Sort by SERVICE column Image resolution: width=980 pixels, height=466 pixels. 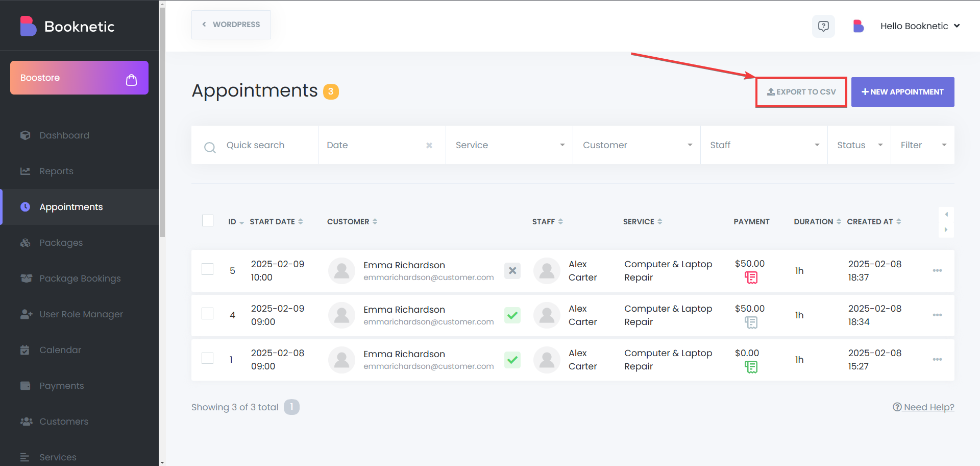pyautogui.click(x=643, y=222)
